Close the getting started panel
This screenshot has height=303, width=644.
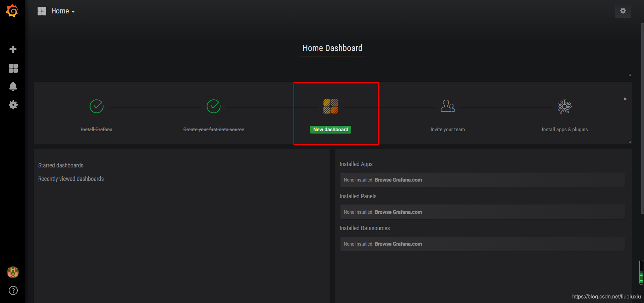coord(625,99)
